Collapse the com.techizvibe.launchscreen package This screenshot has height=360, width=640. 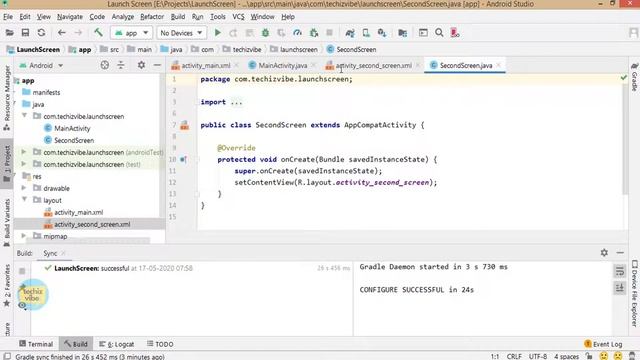click(x=24, y=116)
